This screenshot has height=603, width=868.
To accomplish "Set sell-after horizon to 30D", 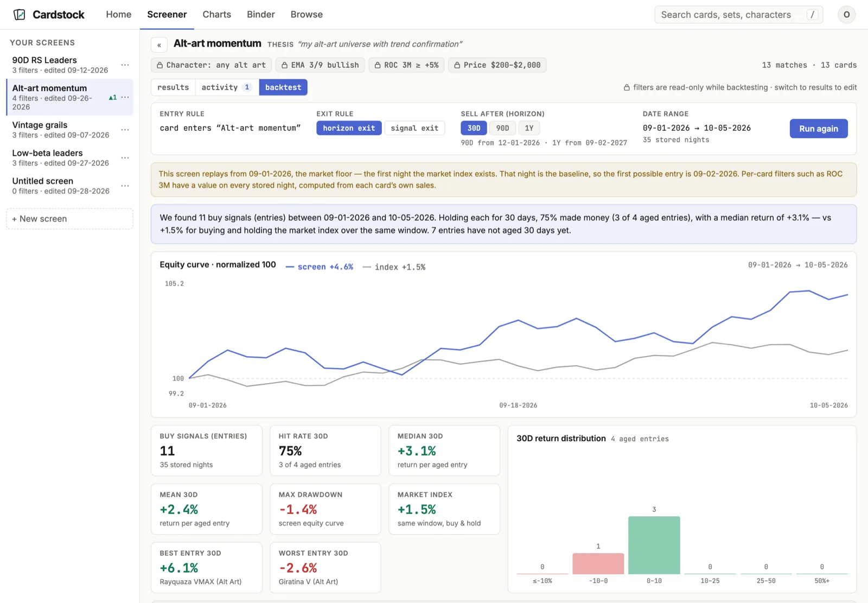I will (x=474, y=128).
